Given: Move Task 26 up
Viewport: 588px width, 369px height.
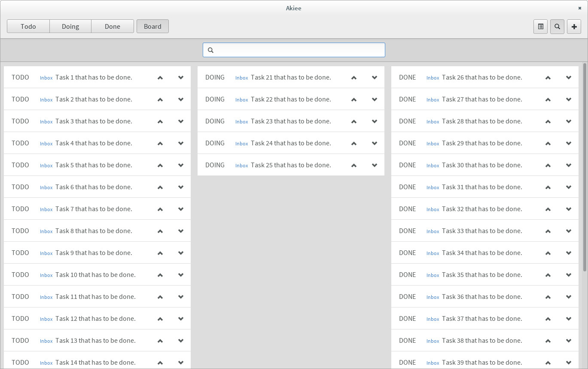Looking at the screenshot, I should (548, 78).
